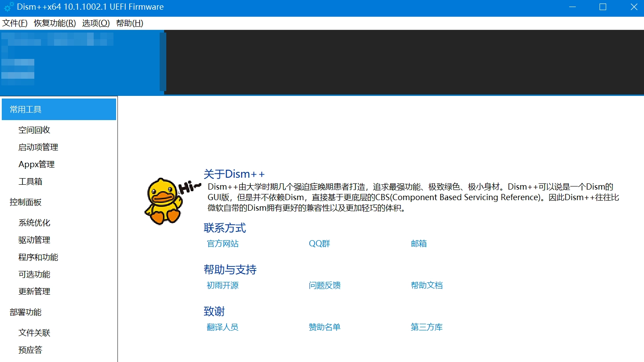The width and height of the screenshot is (644, 362).
Task: Click the 第三方库 link
Action: (427, 327)
